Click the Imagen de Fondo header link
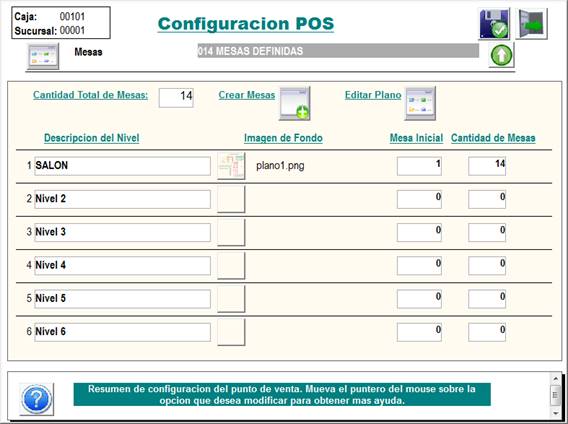568x424 pixels. 283,138
